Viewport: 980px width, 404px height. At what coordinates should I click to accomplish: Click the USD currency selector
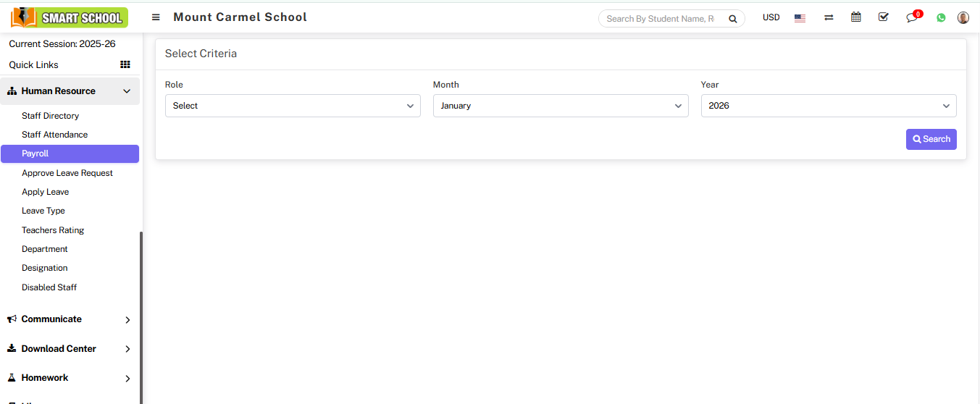click(771, 17)
